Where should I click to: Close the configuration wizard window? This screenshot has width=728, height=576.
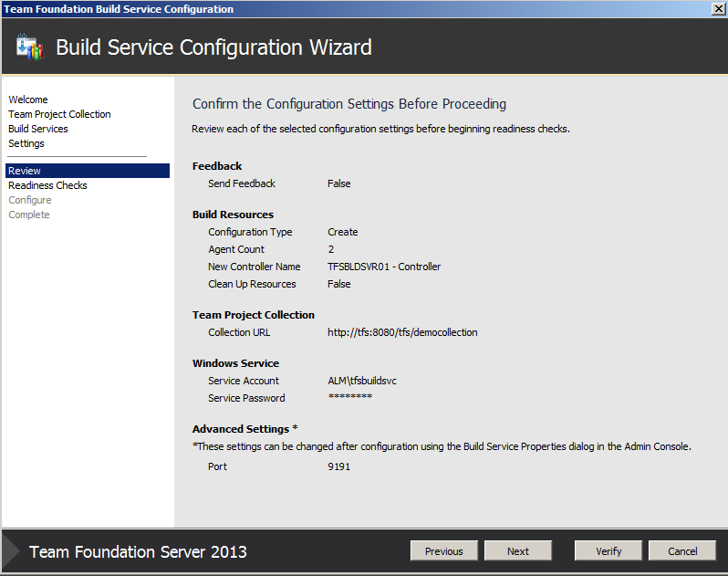point(718,9)
